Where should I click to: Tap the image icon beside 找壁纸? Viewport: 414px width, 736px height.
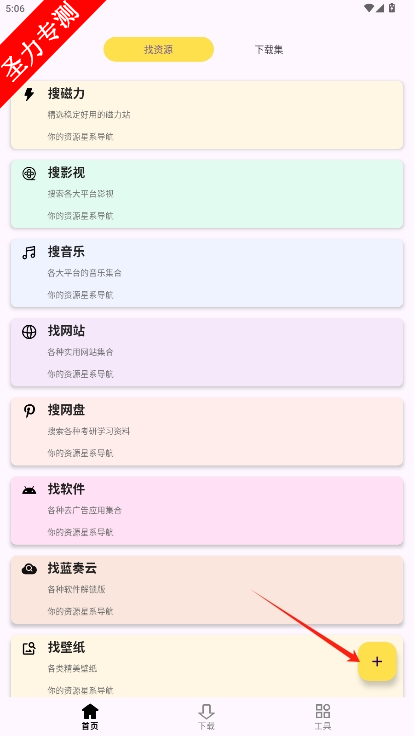(29, 649)
